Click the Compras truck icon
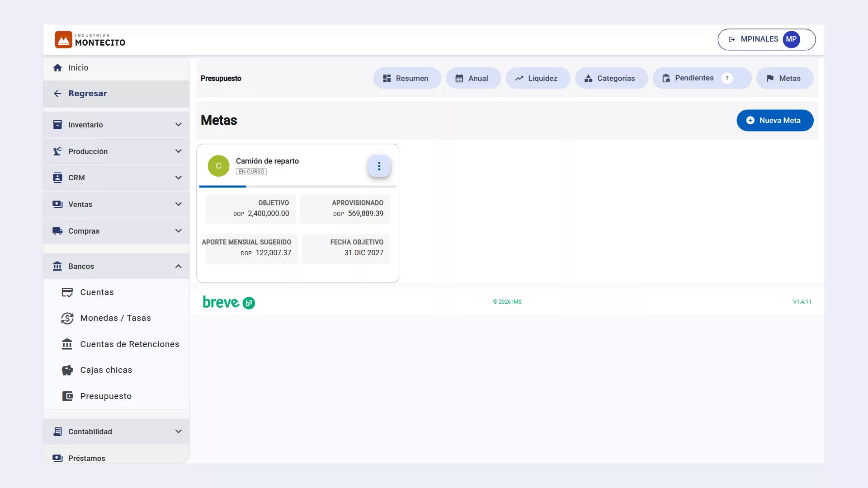The width and height of the screenshot is (868, 488). [57, 231]
